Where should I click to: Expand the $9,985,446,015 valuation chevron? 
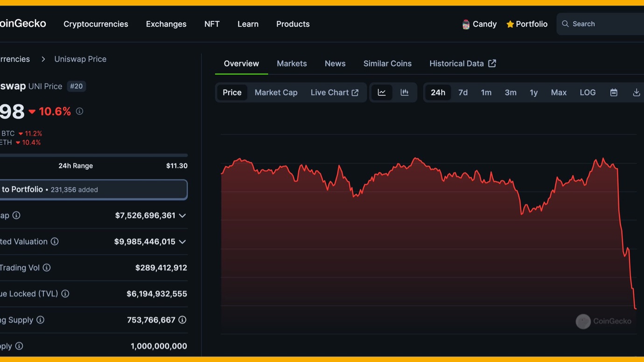182,241
